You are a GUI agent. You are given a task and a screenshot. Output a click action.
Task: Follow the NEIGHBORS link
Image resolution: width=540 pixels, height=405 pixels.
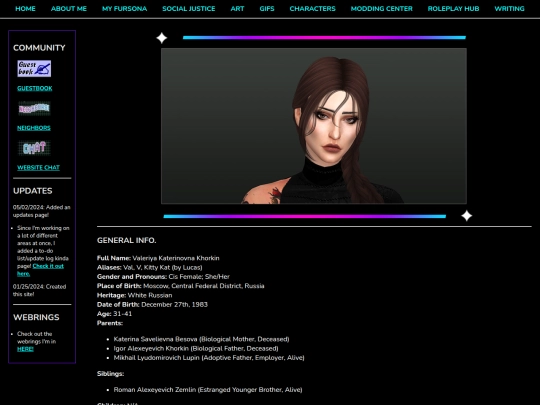[x=34, y=128]
